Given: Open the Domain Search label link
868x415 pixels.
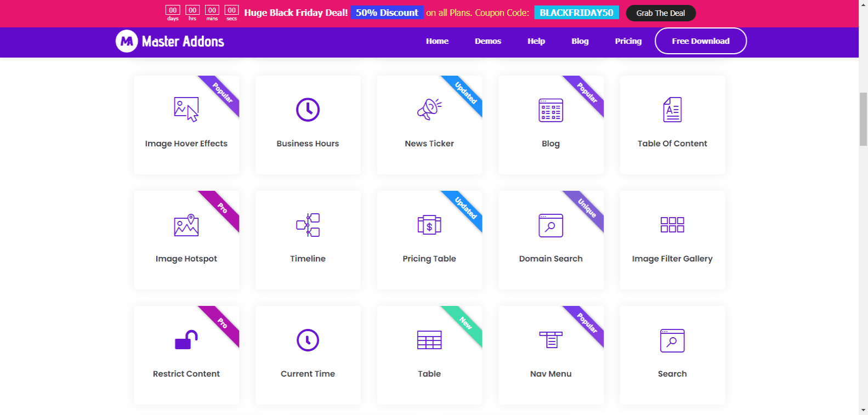Looking at the screenshot, I should [551, 259].
